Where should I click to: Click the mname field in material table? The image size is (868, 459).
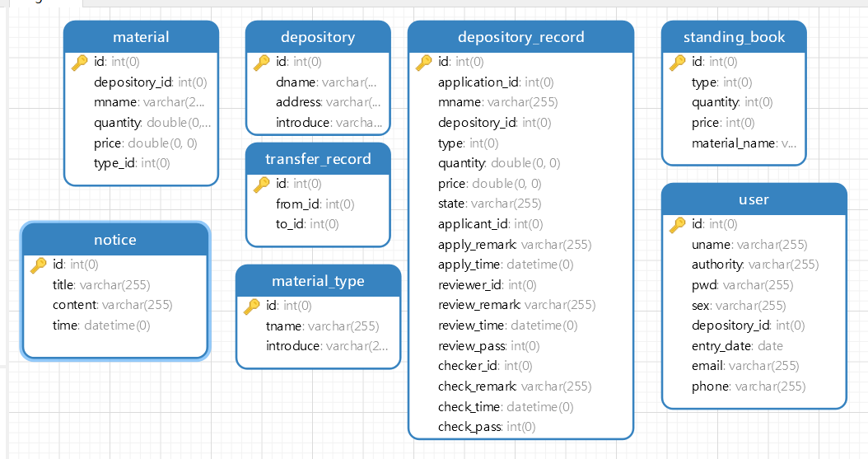click(x=149, y=102)
